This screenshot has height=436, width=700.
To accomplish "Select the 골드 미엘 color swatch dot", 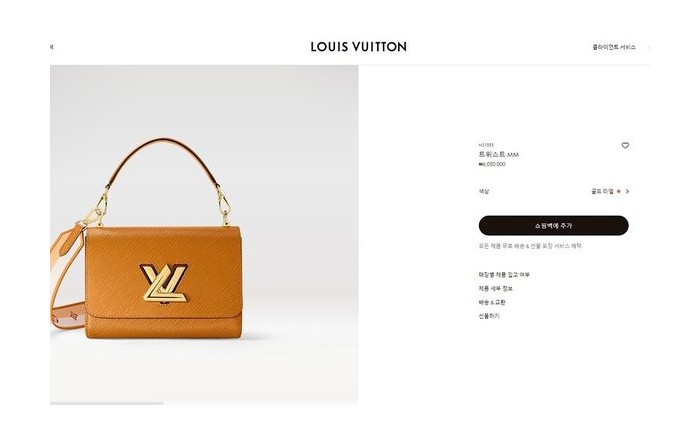I will 618,191.
